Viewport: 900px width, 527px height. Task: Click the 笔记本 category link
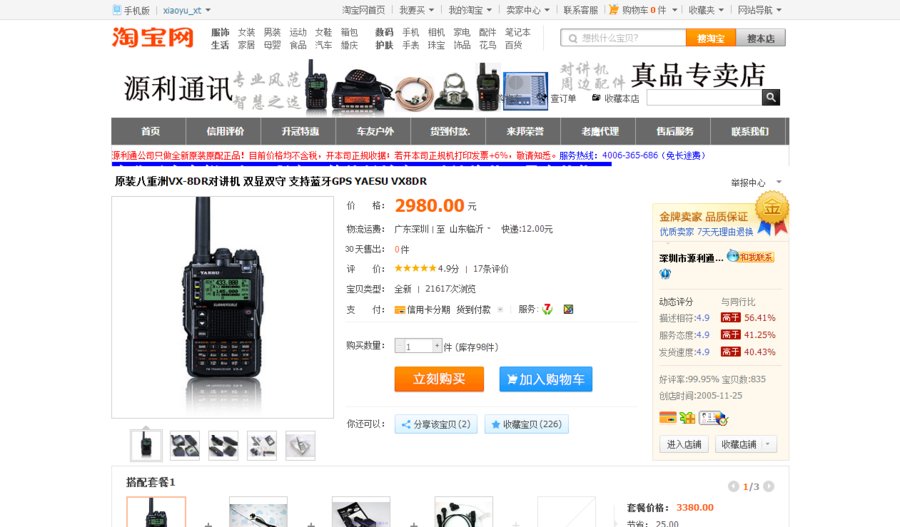[517, 32]
